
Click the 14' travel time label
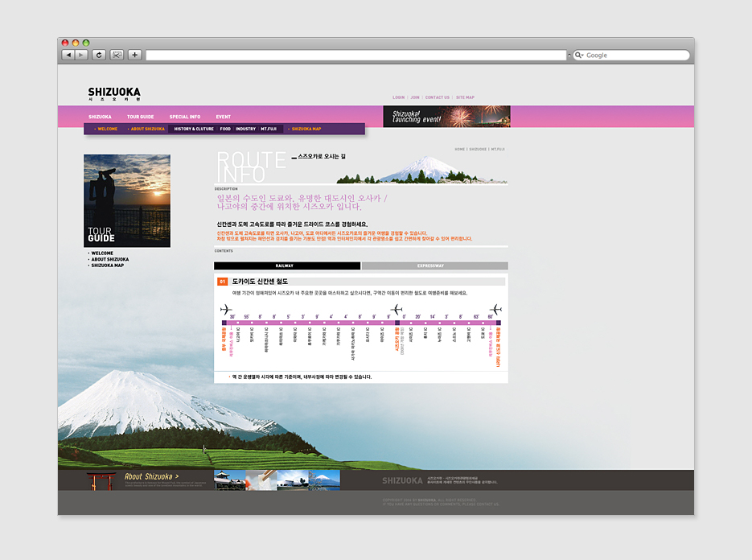433,317
